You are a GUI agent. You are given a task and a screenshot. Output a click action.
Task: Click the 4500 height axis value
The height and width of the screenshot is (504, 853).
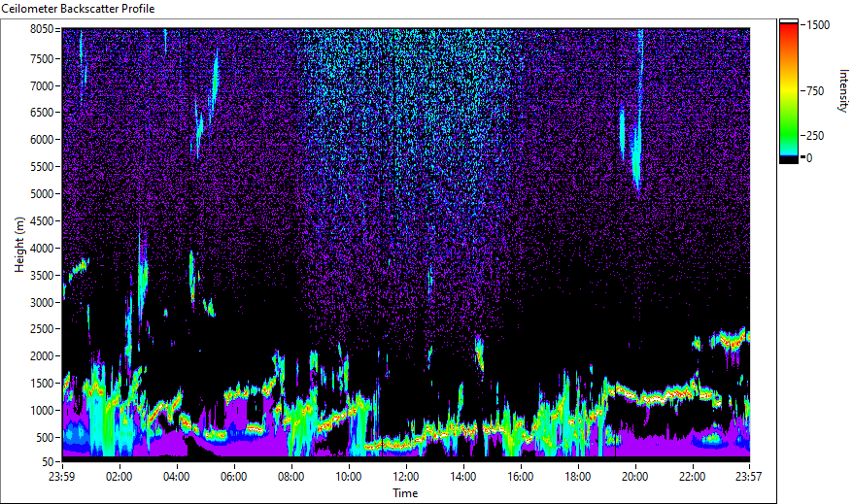tap(42, 221)
